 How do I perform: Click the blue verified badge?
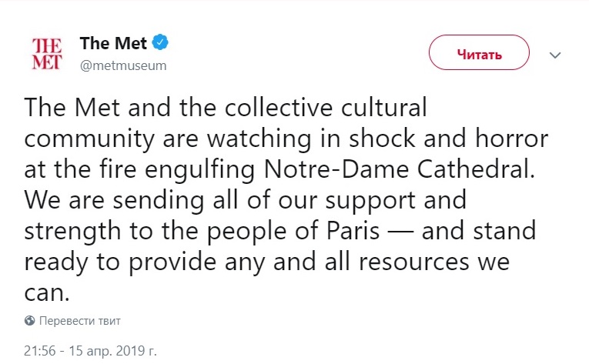(x=159, y=43)
